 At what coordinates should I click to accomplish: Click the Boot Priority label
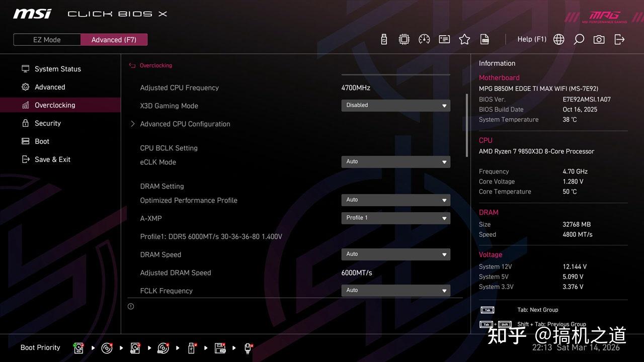pos(40,347)
